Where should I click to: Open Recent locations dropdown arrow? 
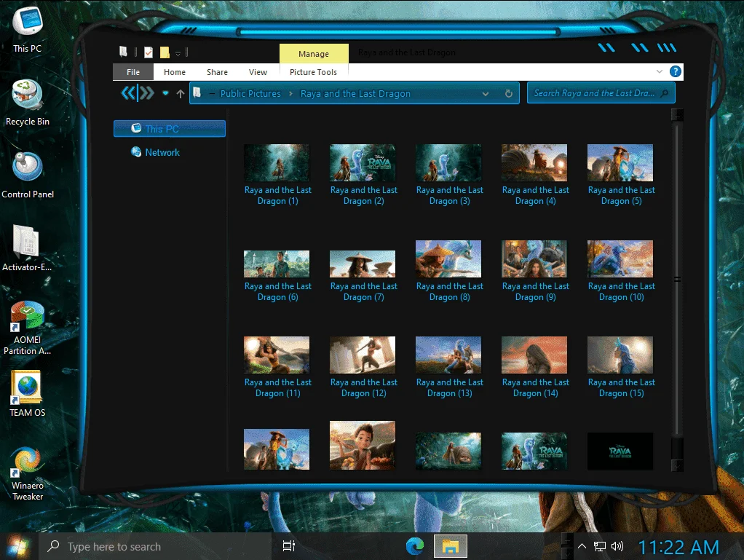click(x=165, y=93)
